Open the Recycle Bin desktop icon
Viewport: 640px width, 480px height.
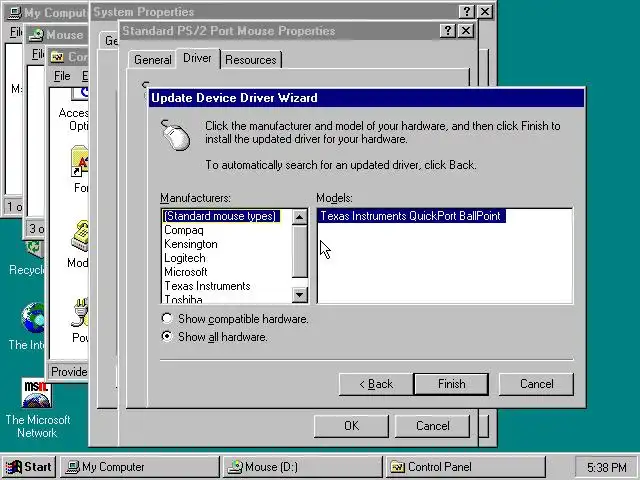[x=27, y=259]
